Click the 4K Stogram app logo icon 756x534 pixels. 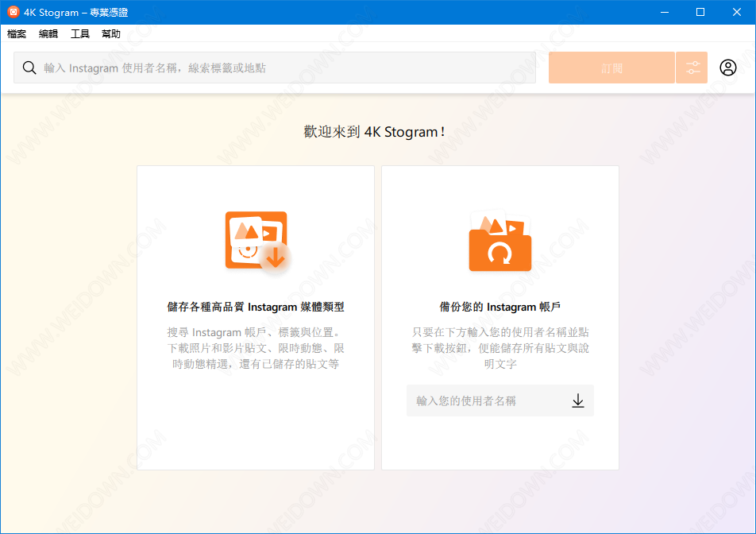[x=13, y=12]
